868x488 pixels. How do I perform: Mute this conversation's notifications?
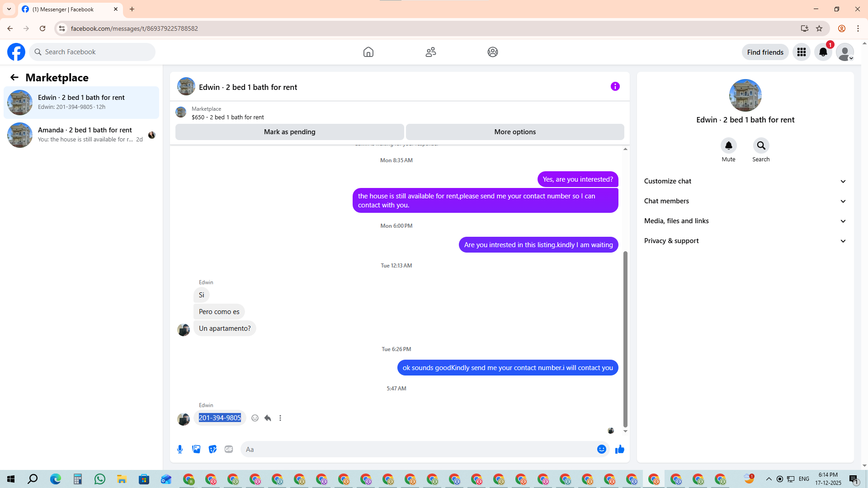click(728, 145)
